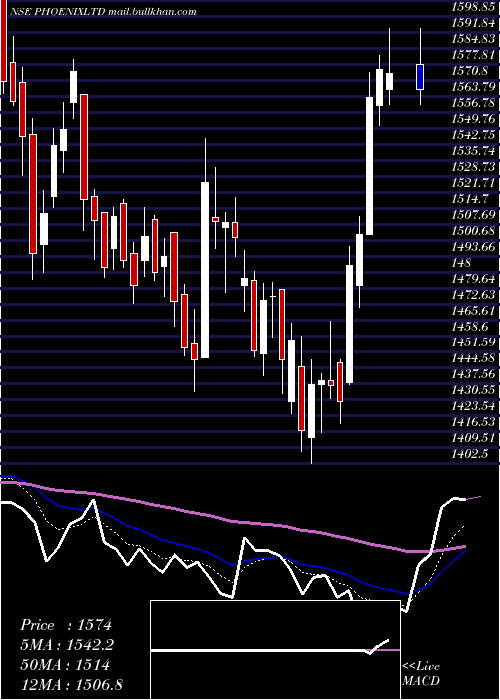
Task: Click the 12MA : 1506.8 readout
Action: 71,685
